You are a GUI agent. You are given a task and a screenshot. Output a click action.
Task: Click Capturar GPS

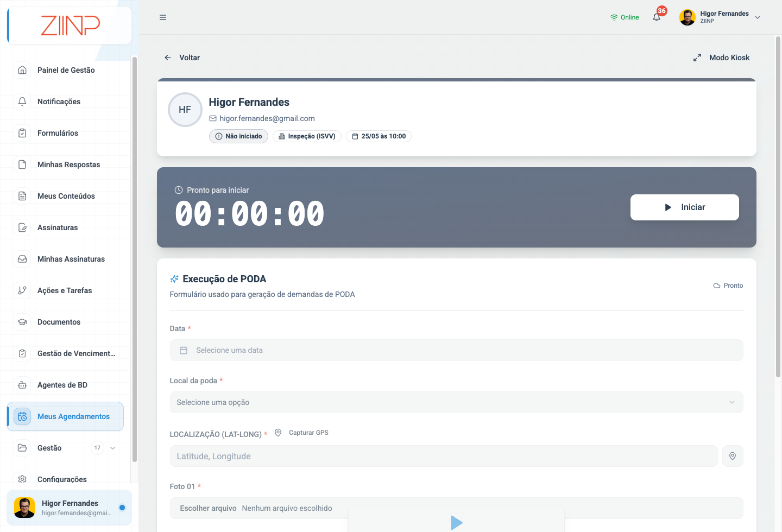302,433
